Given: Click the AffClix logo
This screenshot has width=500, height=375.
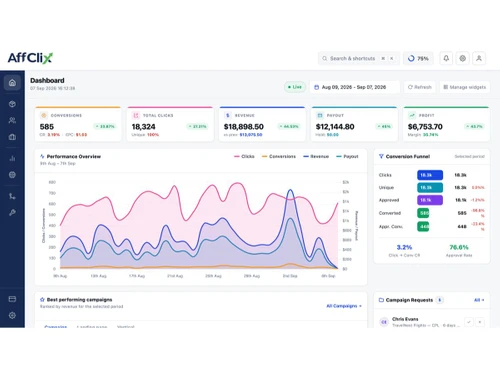Looking at the screenshot, I should coord(30,58).
